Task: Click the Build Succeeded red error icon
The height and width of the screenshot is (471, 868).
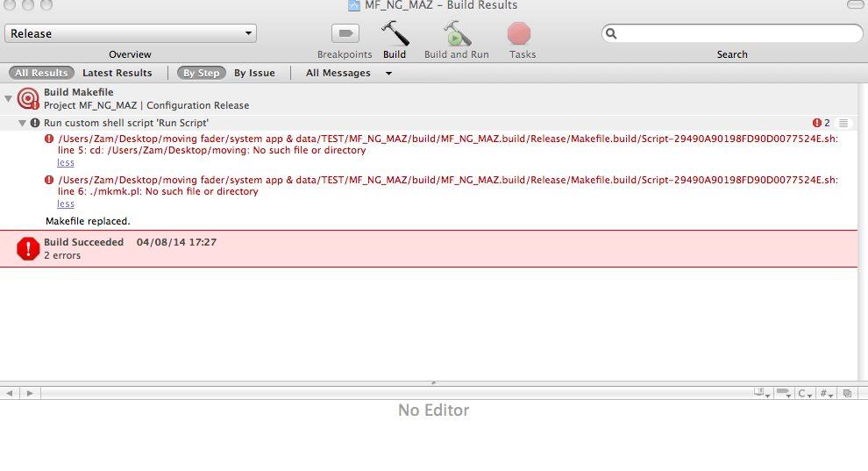Action: [28, 249]
